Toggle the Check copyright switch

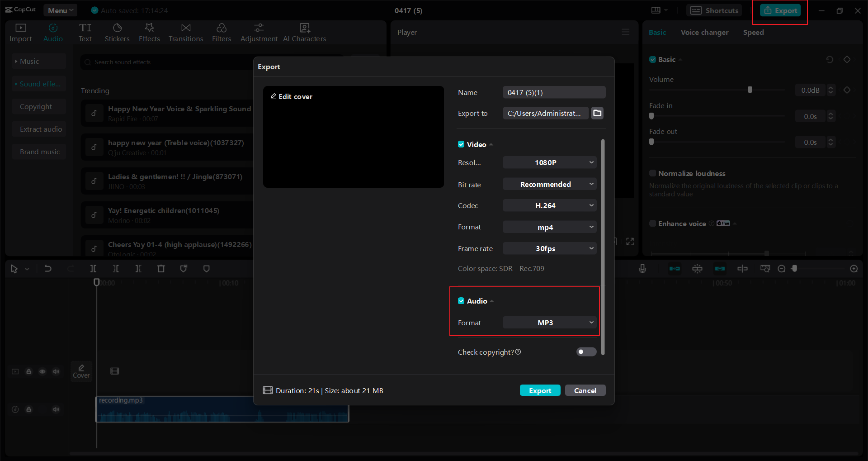coord(586,352)
